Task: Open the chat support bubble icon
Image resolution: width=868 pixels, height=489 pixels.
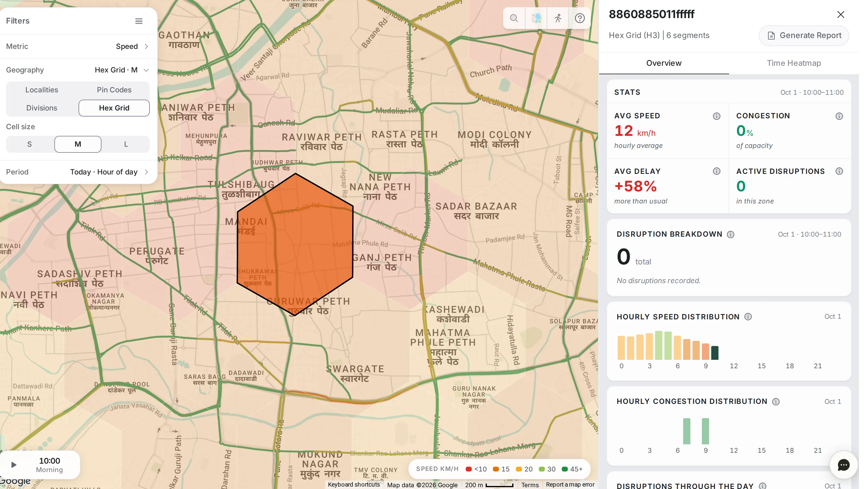Action: (843, 465)
